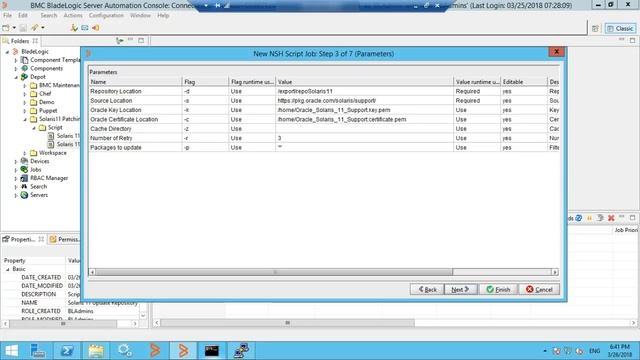Select the Cache Directory parameter row
This screenshot has height=360, width=640.
pyautogui.click(x=324, y=129)
